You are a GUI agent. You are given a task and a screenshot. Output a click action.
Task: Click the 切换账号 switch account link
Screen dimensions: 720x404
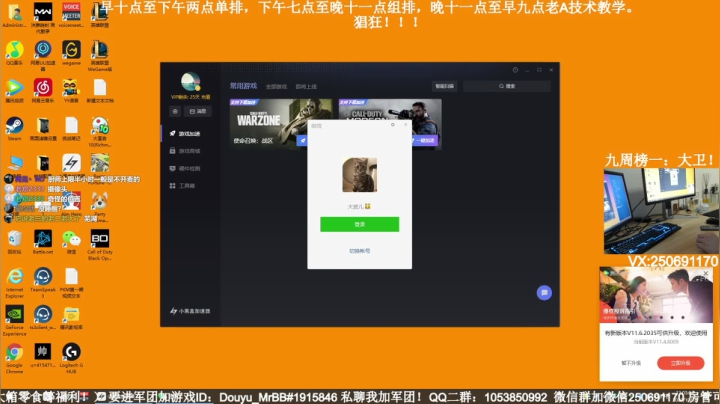point(360,251)
